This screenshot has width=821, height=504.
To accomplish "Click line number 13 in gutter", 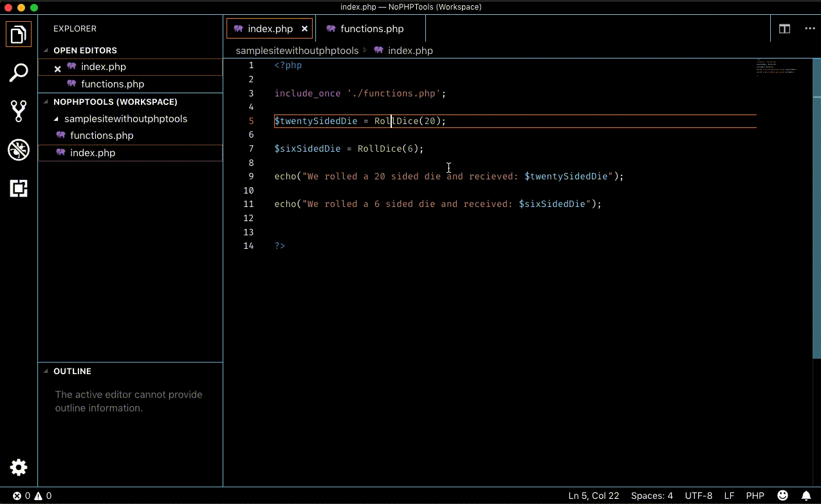I will pyautogui.click(x=248, y=232).
